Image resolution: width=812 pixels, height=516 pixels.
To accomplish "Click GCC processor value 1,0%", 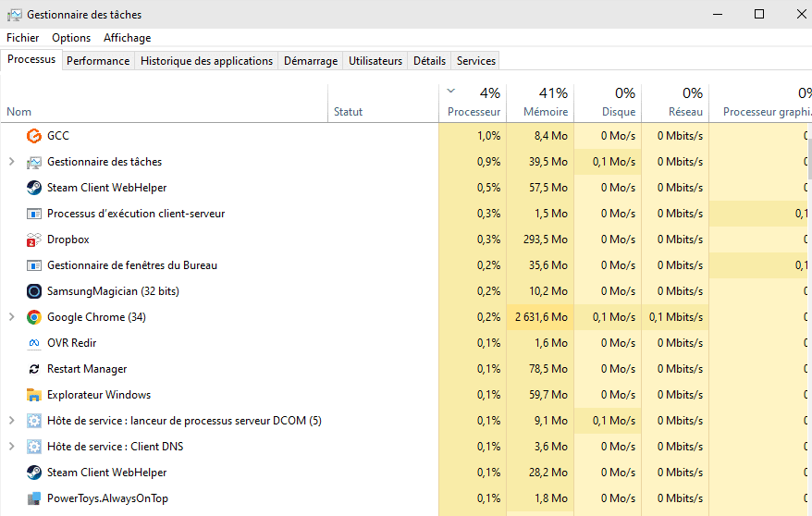I will (489, 136).
